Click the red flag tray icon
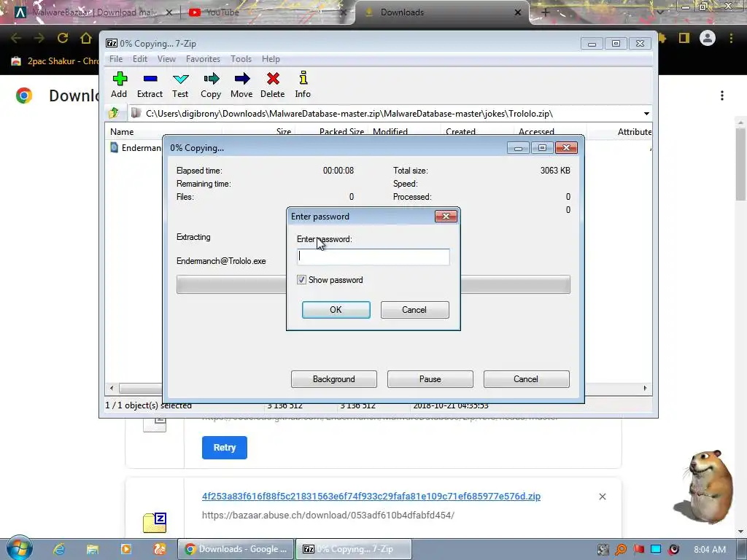This screenshot has width=747, height=560. click(x=638, y=549)
